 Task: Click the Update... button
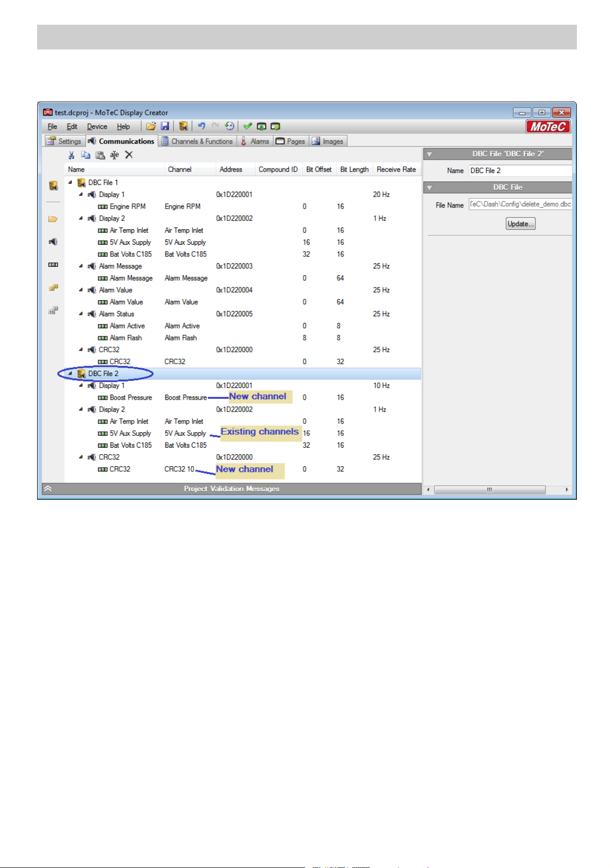point(520,224)
